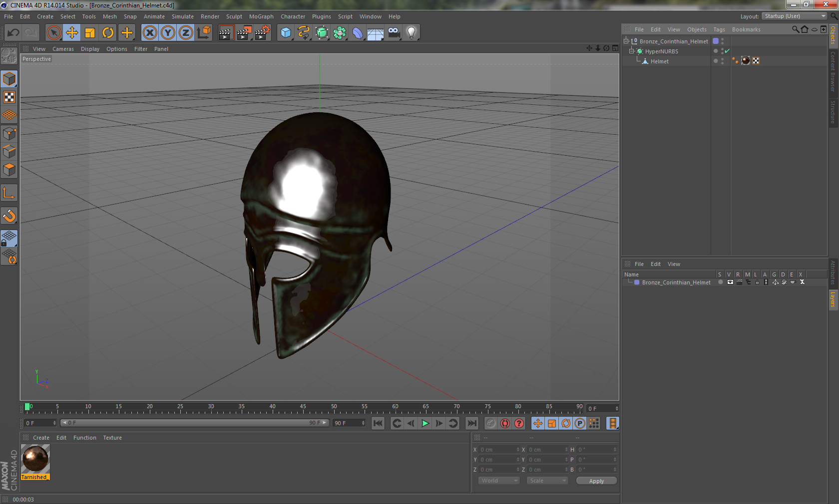This screenshot has height=504, width=839.
Task: Open the World coordinate dropdown
Action: tap(499, 481)
